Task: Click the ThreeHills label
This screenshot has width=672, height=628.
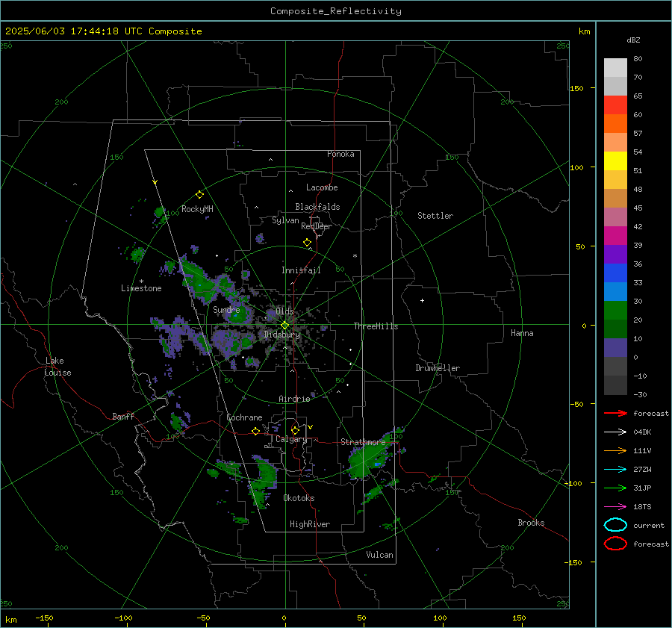Action: point(376,326)
